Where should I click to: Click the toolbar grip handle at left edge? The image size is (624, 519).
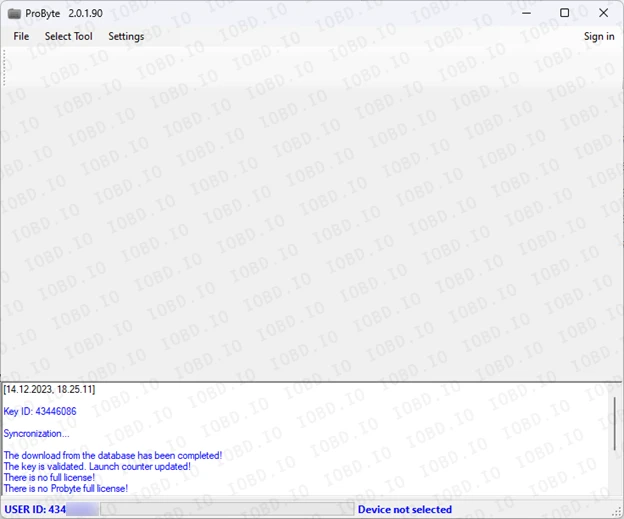pos(4,68)
